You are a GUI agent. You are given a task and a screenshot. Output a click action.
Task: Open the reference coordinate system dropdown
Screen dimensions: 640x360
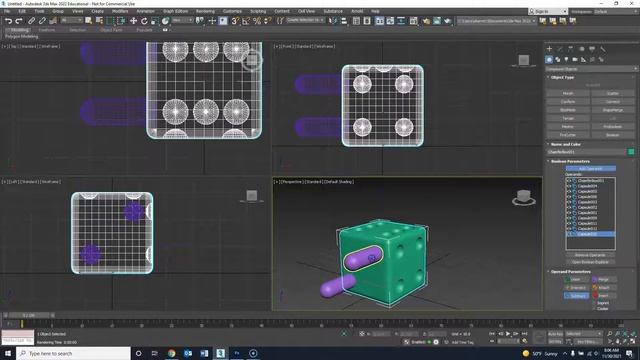182,20
